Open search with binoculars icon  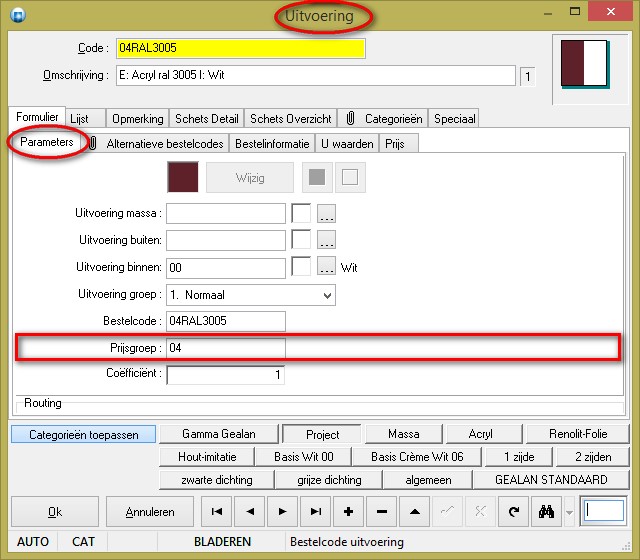547,511
